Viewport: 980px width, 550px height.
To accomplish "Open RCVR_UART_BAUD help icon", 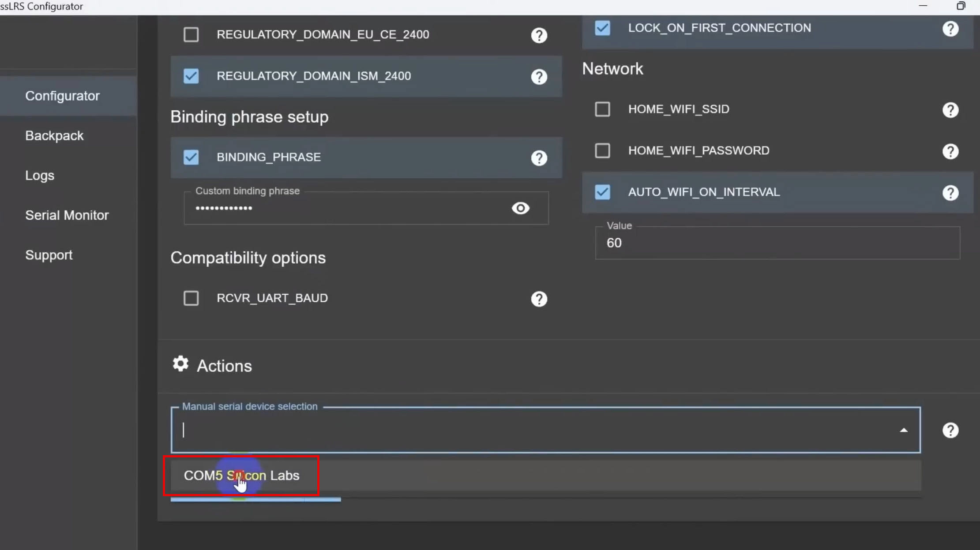I will (x=539, y=299).
